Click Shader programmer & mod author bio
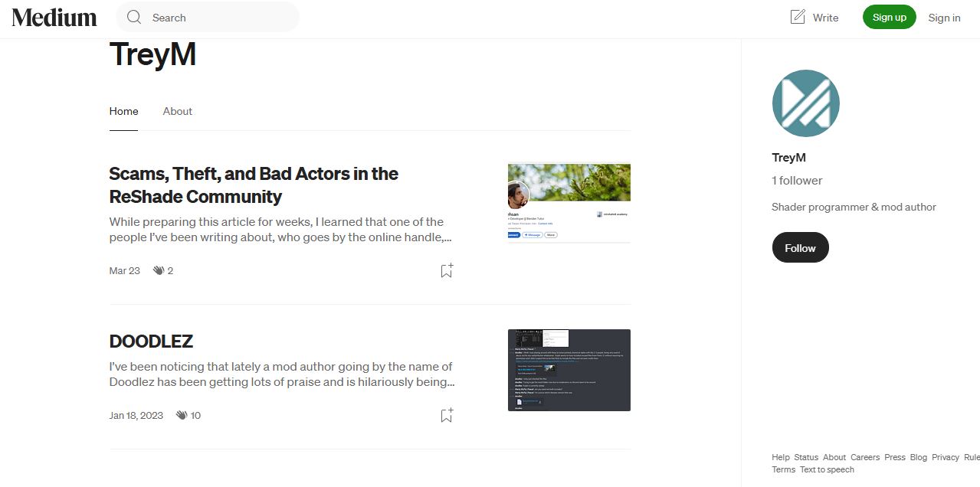The width and height of the screenshot is (980, 487). [854, 207]
